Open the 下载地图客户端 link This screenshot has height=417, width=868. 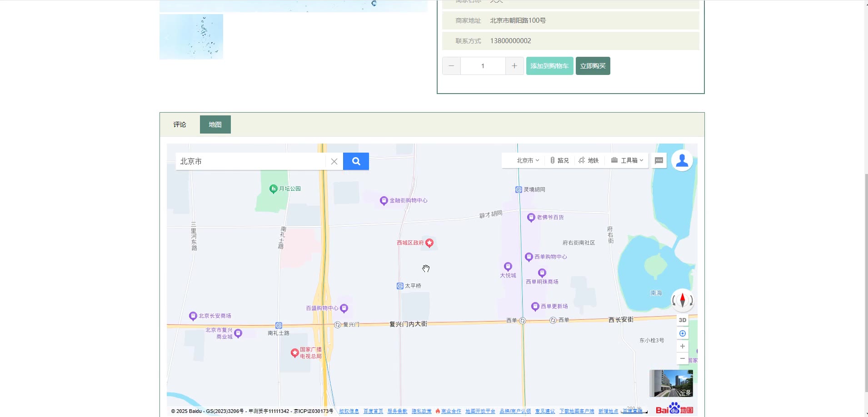577,412
